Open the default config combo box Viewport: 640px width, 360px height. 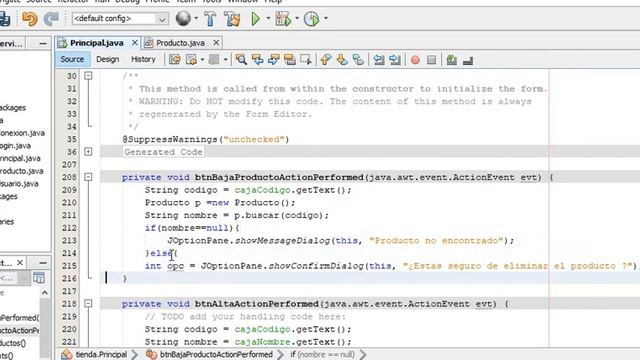[120, 18]
